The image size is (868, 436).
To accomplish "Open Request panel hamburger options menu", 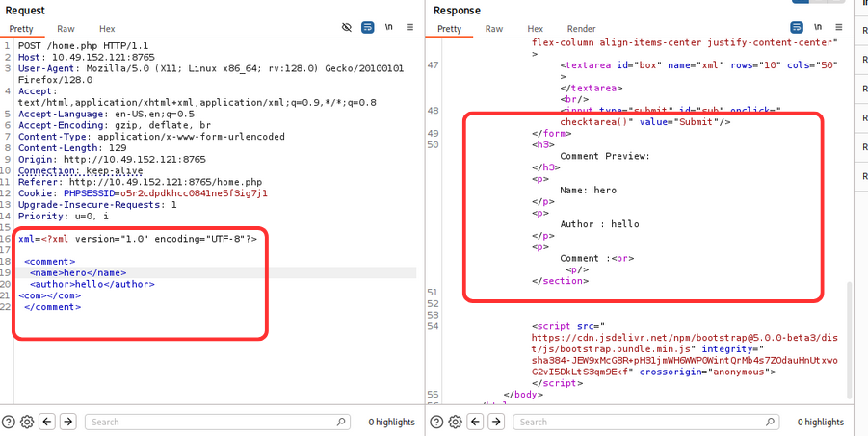I will point(409,28).
